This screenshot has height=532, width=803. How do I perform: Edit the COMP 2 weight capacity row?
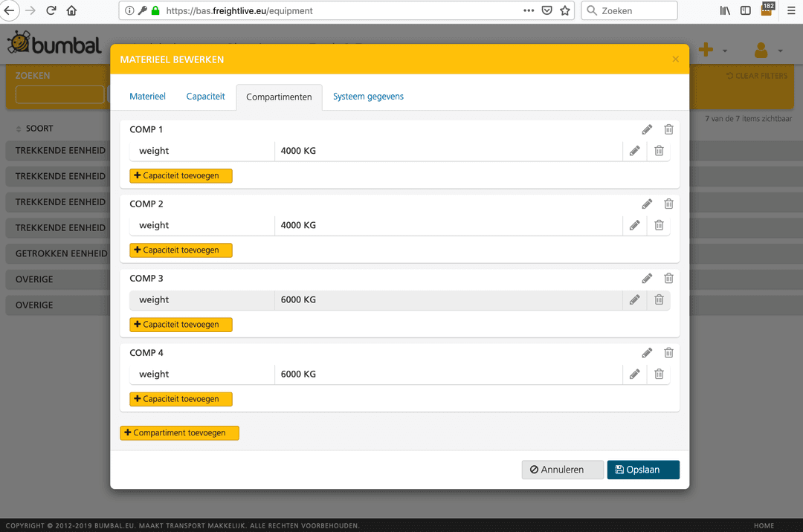(x=634, y=225)
